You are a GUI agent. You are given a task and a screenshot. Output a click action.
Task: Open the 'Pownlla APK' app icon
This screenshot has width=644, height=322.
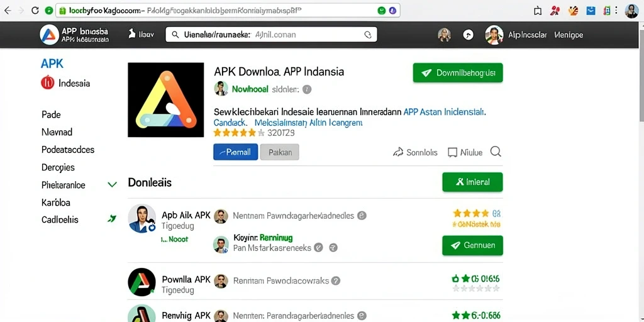tap(142, 282)
